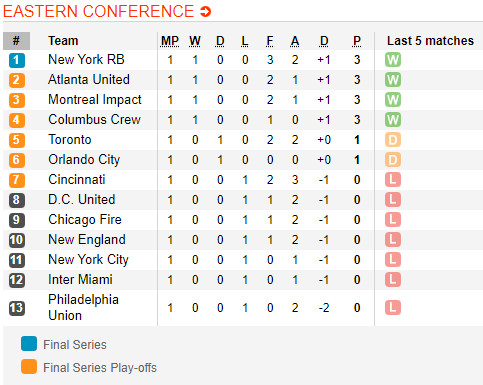
Task: Sort standings by W wins header
Action: (x=195, y=41)
